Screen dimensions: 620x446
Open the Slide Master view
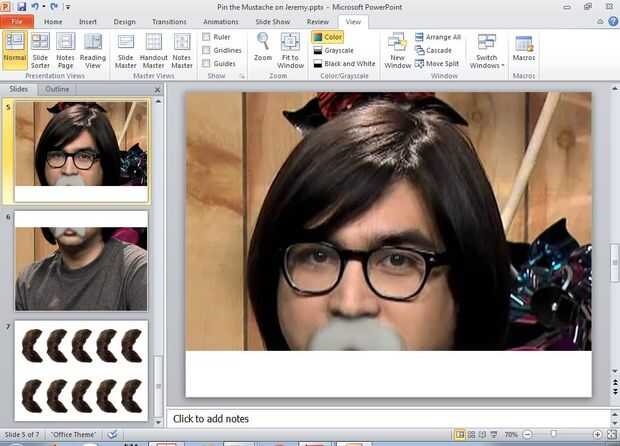click(125, 52)
